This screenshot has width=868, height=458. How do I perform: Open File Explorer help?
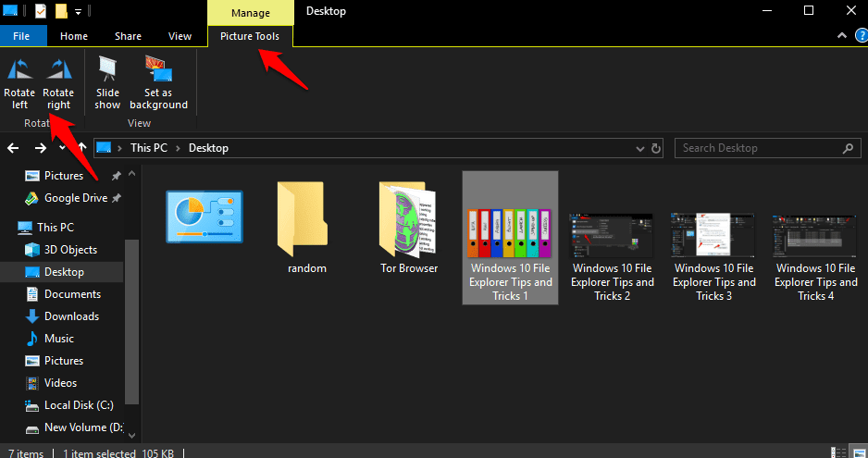(862, 35)
